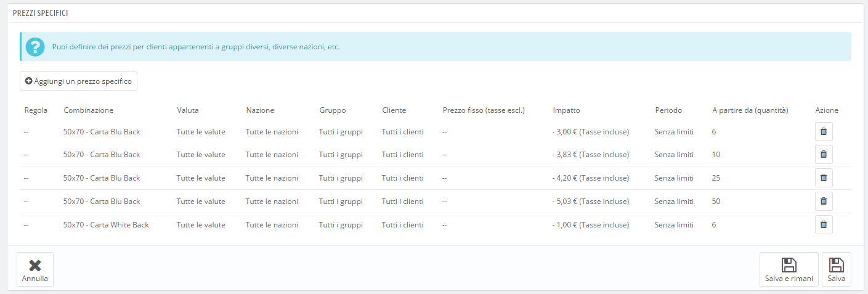The image size is (868, 294).
Task: Click the Annulla cancel button
Action: [35, 269]
